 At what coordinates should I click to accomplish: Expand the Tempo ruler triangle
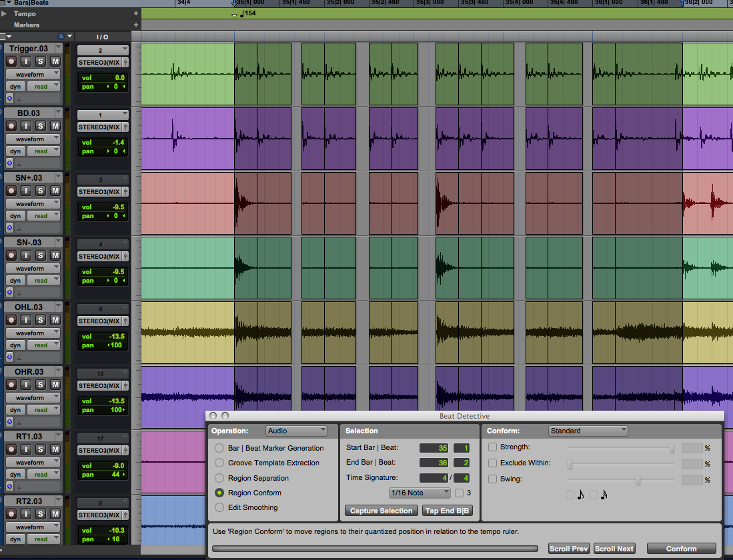point(4,13)
